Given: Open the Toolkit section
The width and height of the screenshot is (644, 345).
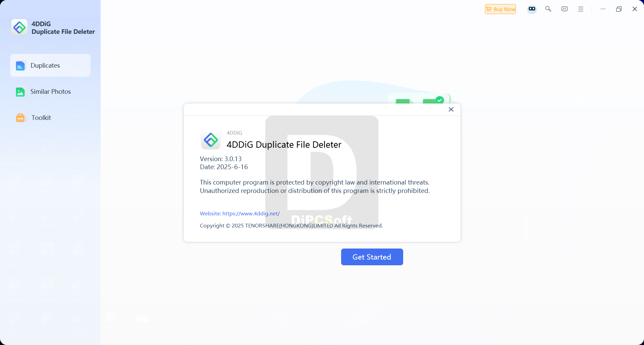Looking at the screenshot, I should pyautogui.click(x=50, y=118).
